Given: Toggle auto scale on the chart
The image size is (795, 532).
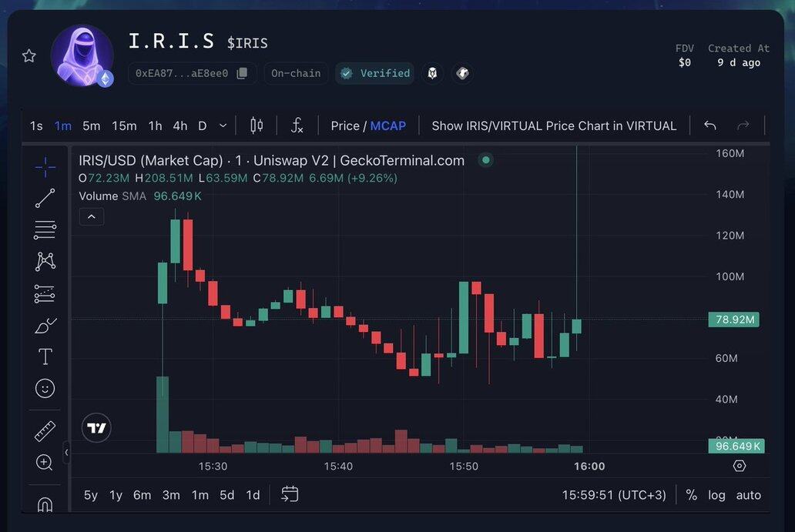Looking at the screenshot, I should click(x=748, y=495).
